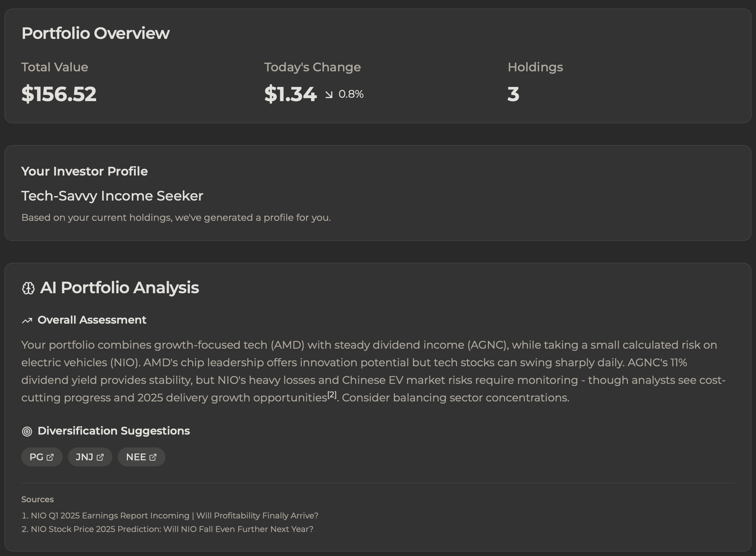Click the target icon by Diversification Suggestions

pyautogui.click(x=27, y=431)
